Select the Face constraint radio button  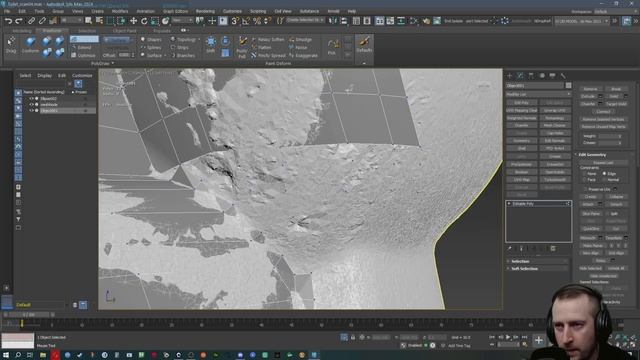tap(584, 180)
